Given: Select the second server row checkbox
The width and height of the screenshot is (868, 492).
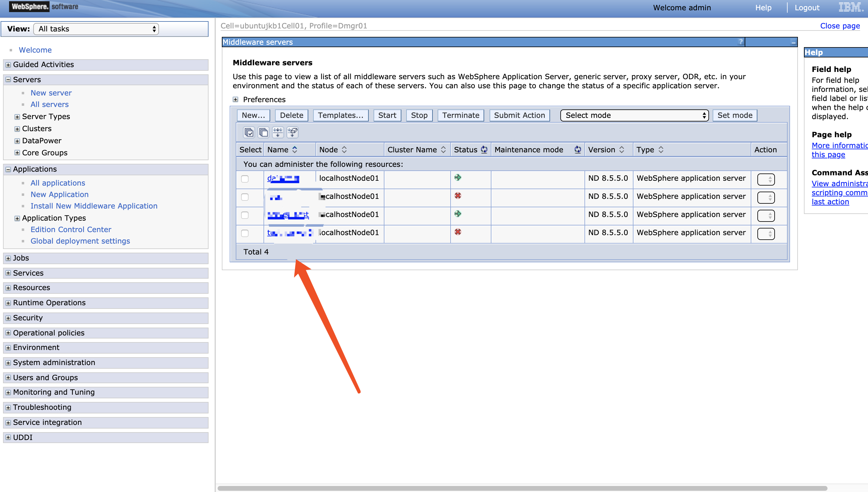Looking at the screenshot, I should coord(245,197).
